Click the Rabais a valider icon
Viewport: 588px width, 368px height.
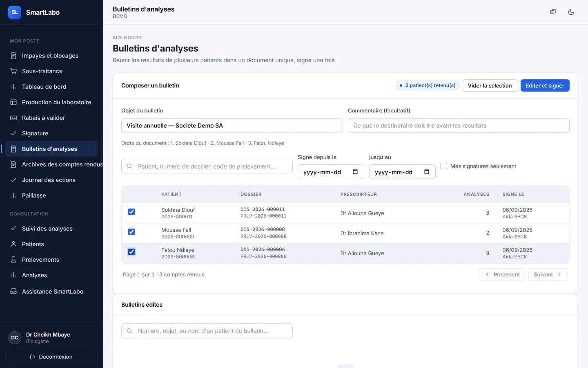click(13, 118)
